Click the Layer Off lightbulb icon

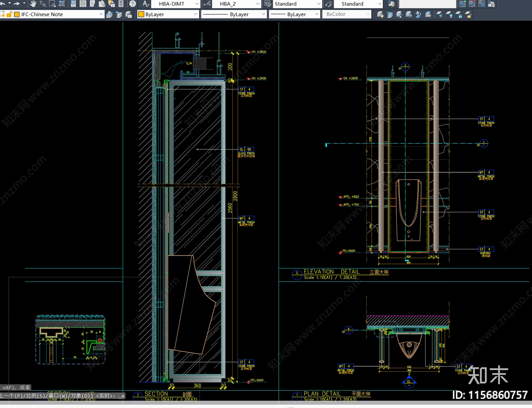[x=449, y=14]
